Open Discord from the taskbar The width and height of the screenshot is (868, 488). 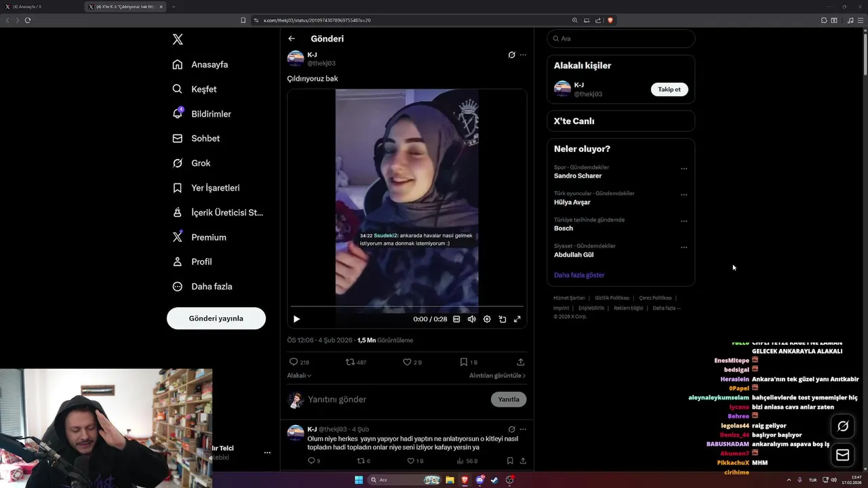click(480, 480)
